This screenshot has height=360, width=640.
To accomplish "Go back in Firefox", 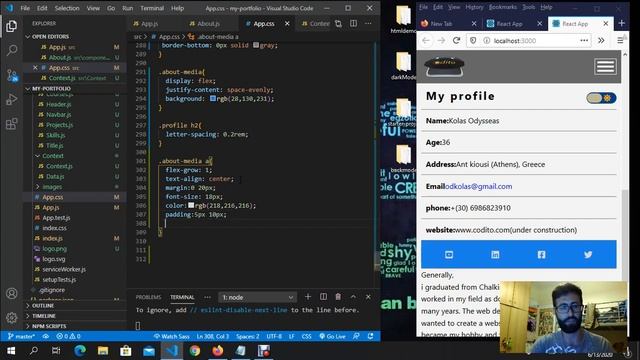I will click(x=426, y=40).
